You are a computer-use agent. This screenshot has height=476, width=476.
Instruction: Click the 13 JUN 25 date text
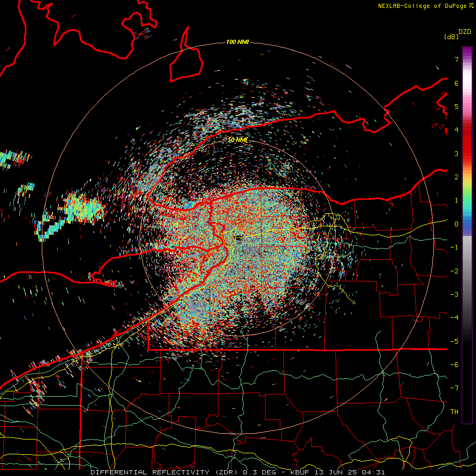337,472
